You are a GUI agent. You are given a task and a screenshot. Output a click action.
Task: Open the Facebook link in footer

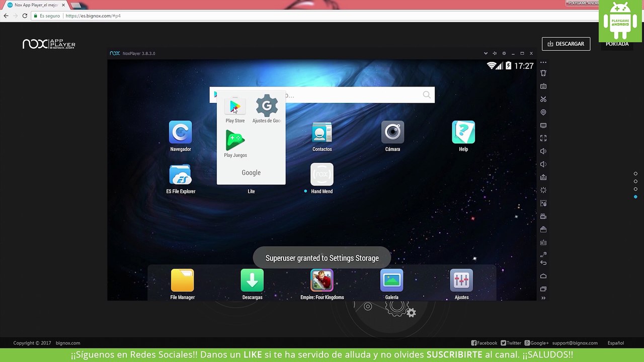(484, 343)
